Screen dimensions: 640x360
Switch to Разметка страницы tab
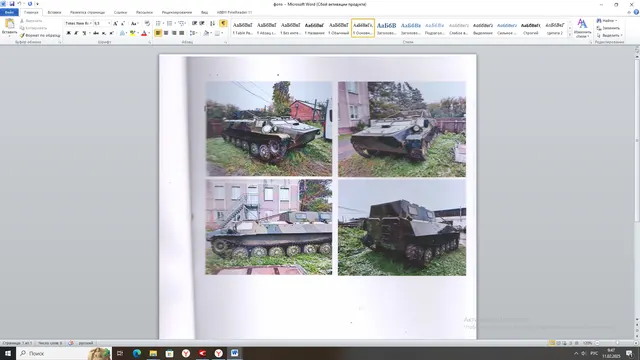87,12
